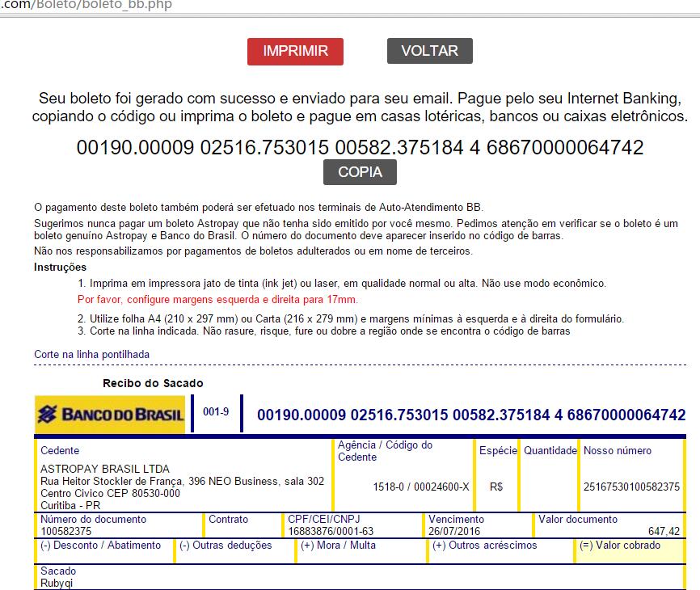Select the cedente name ASTROPAY BRASIL LTDA
This screenshot has height=590, width=700.
(x=105, y=469)
